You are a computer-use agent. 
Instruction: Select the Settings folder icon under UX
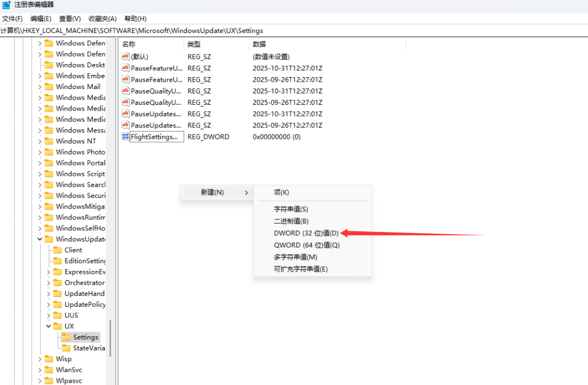pyautogui.click(x=66, y=337)
